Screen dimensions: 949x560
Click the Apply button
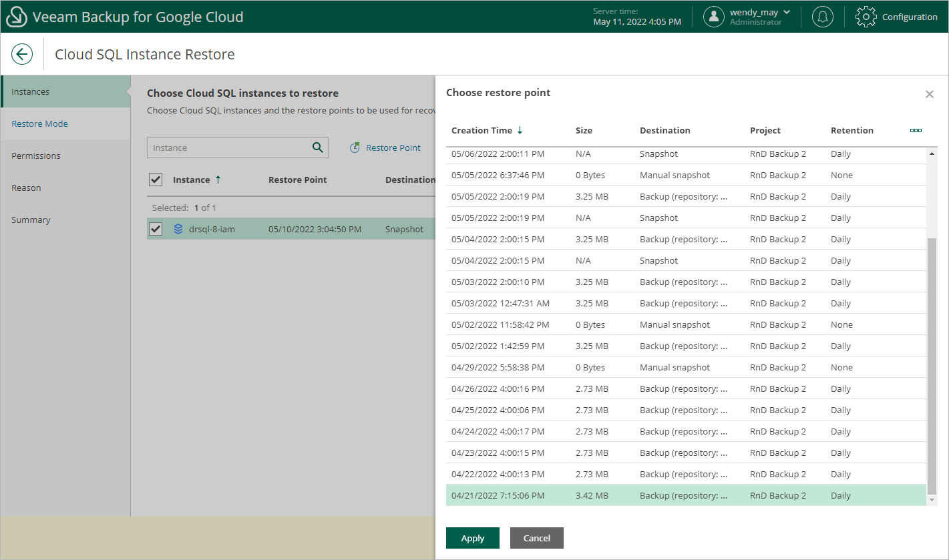473,538
